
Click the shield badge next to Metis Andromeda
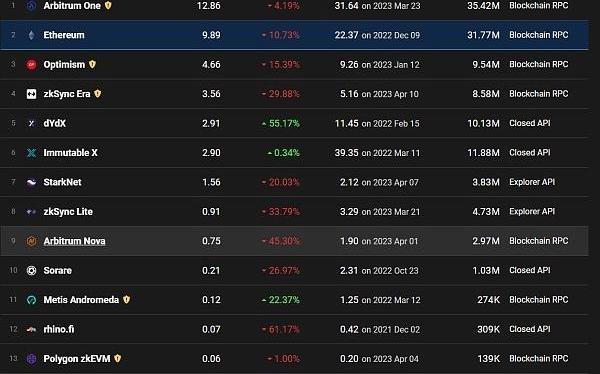pos(127,299)
